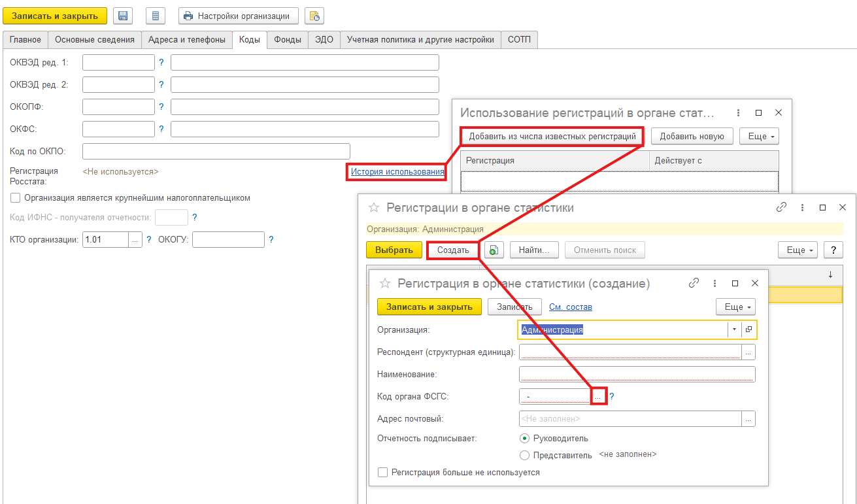Image resolution: width=857 pixels, height=504 pixels.
Task: Close the Регистрация в органе статистики (создание) form
Action: click(x=755, y=283)
